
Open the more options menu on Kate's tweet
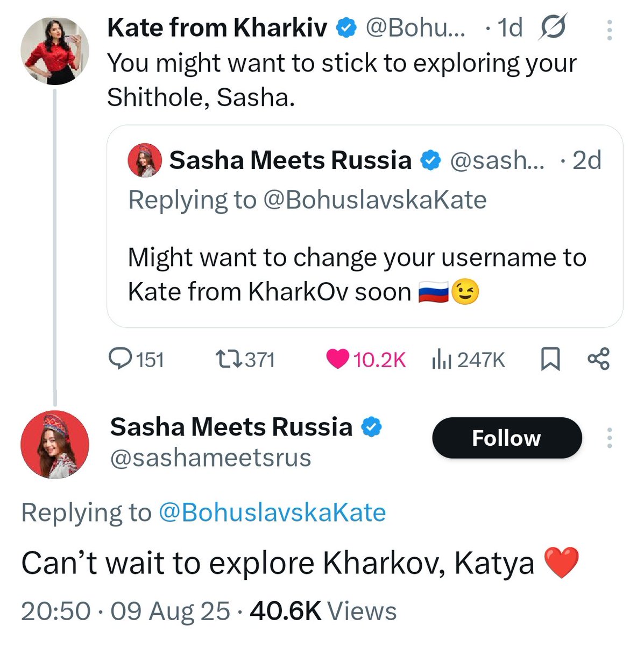point(609,30)
